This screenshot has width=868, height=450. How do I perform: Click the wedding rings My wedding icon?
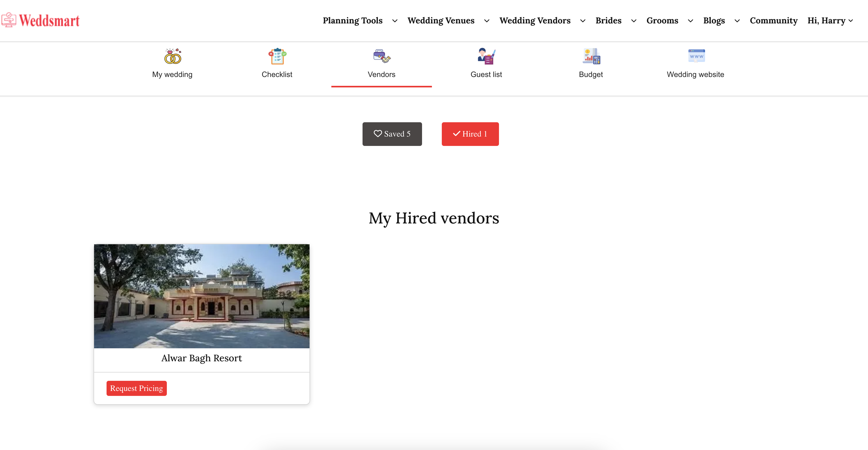tap(173, 56)
